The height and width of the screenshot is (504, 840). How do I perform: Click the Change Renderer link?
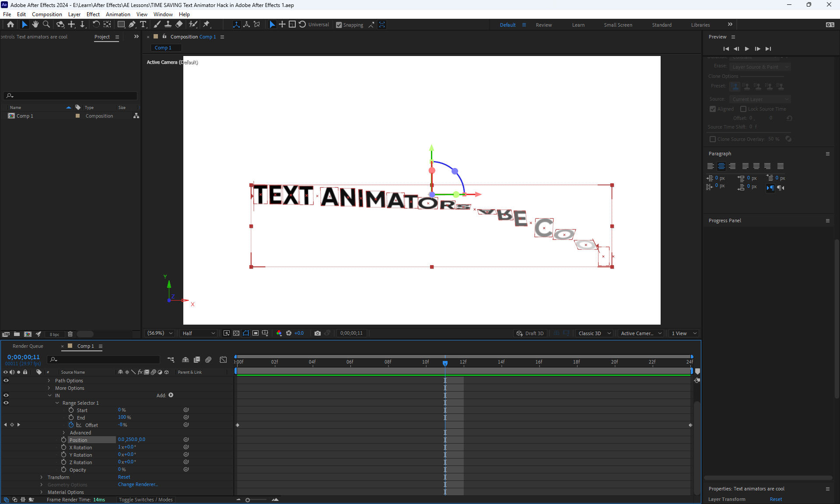[138, 485]
